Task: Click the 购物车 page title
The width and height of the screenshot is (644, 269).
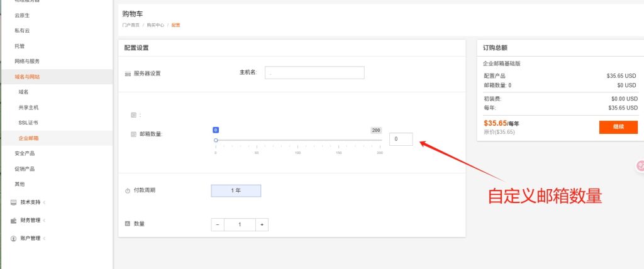Action: click(133, 14)
